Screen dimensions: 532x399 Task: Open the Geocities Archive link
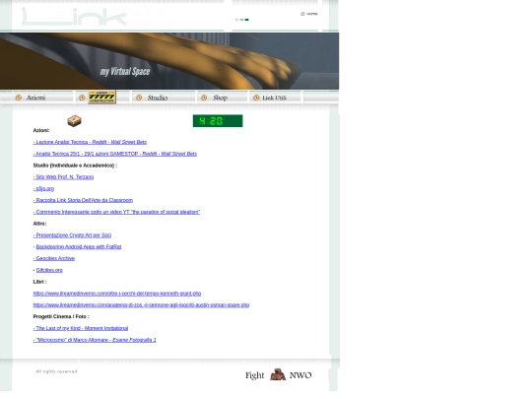[x=54, y=258]
